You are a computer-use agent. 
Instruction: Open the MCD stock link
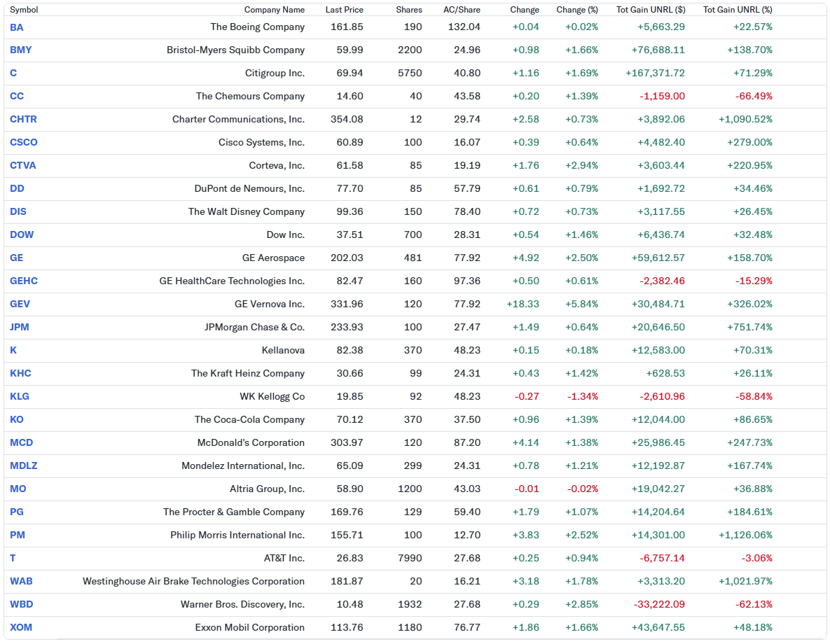click(x=21, y=442)
